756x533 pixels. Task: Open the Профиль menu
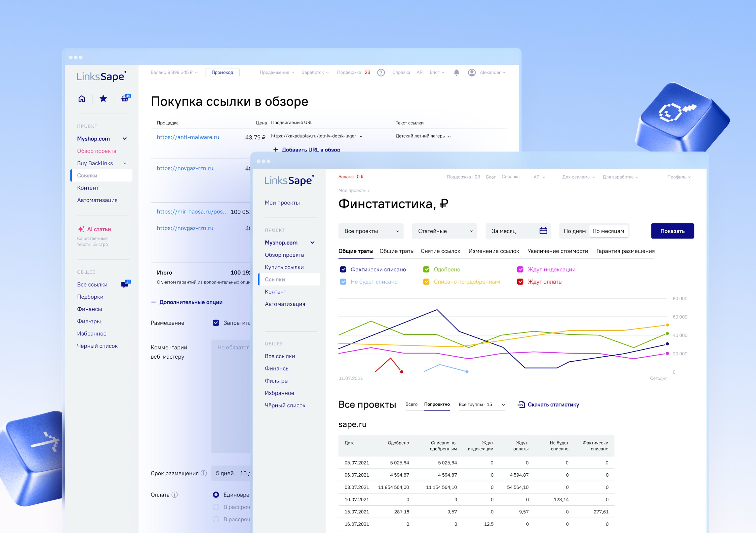[x=679, y=177]
